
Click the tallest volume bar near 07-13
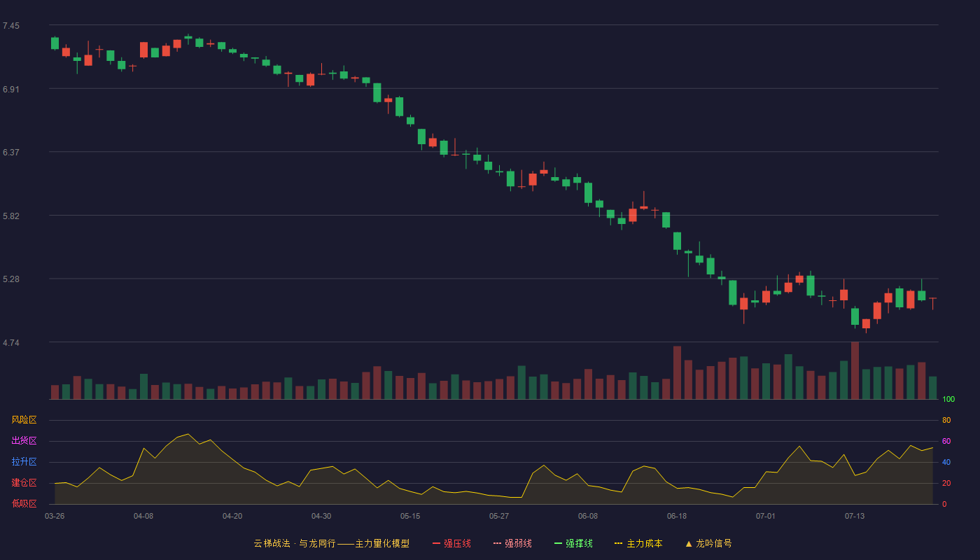(x=855, y=370)
